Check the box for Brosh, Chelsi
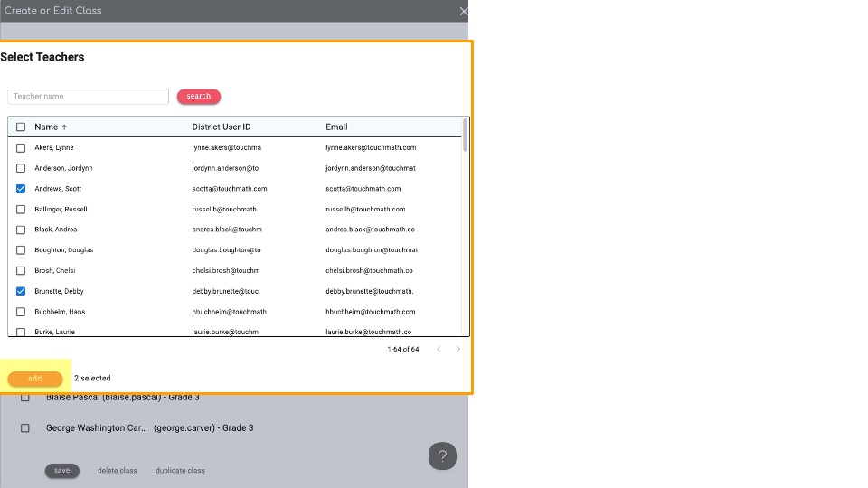The image size is (868, 488). click(x=21, y=270)
